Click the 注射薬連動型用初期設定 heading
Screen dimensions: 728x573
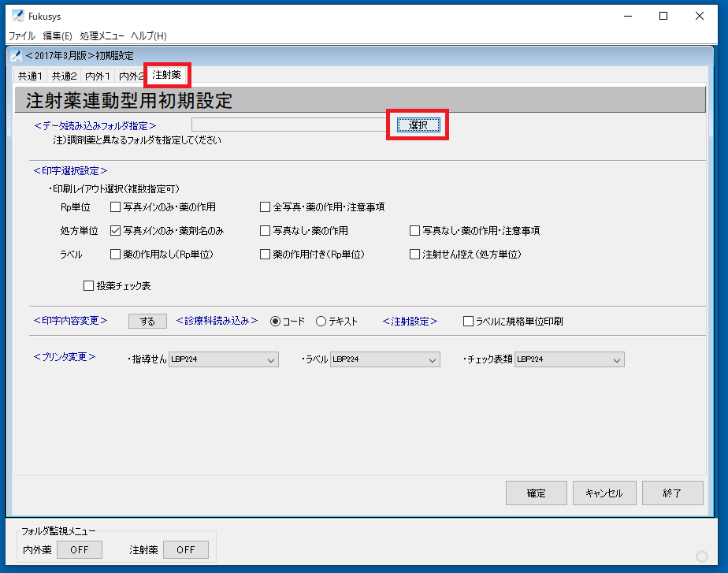click(129, 101)
